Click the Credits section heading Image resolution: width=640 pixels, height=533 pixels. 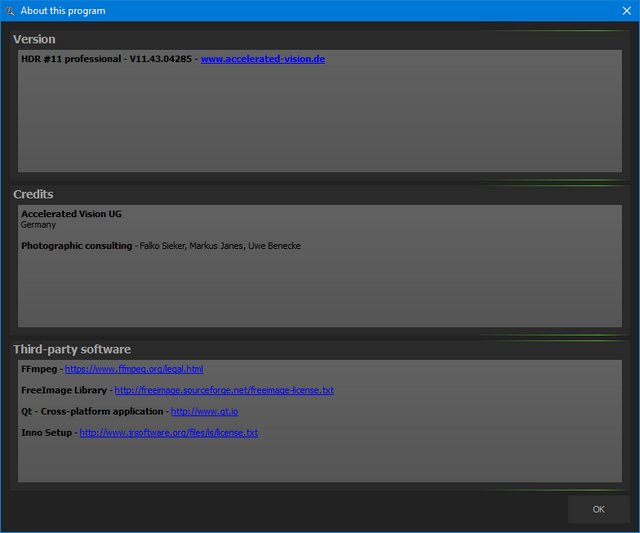click(33, 194)
